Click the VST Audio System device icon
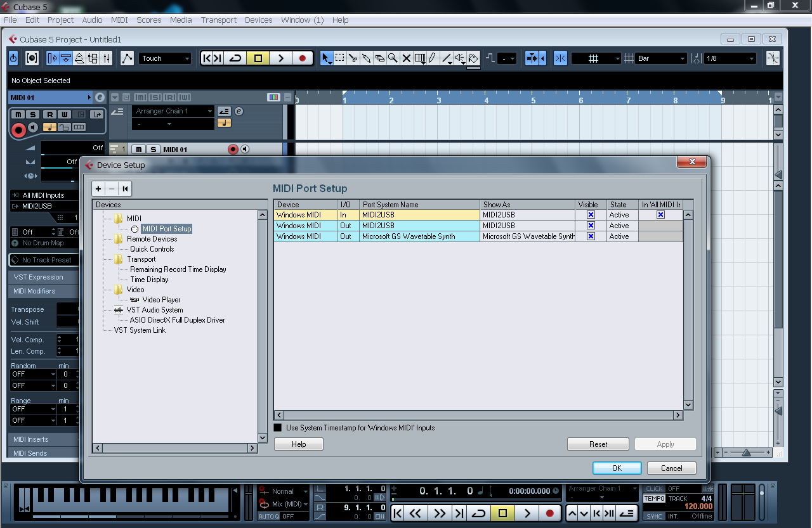This screenshot has width=812, height=528. pyautogui.click(x=119, y=310)
